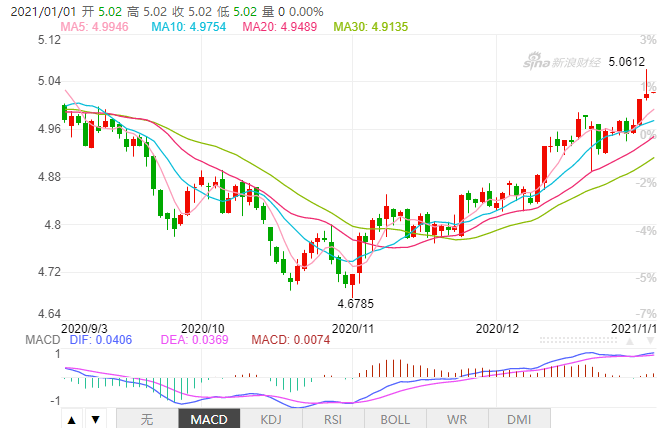Click the down arrow button below chart
The image size is (661, 428).
(95, 419)
